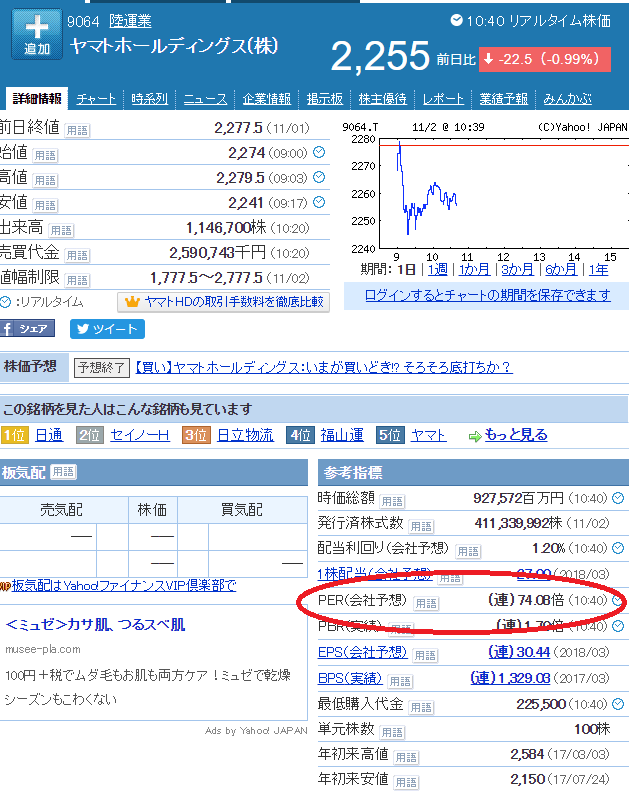Open related stock 福山運

tap(342, 435)
